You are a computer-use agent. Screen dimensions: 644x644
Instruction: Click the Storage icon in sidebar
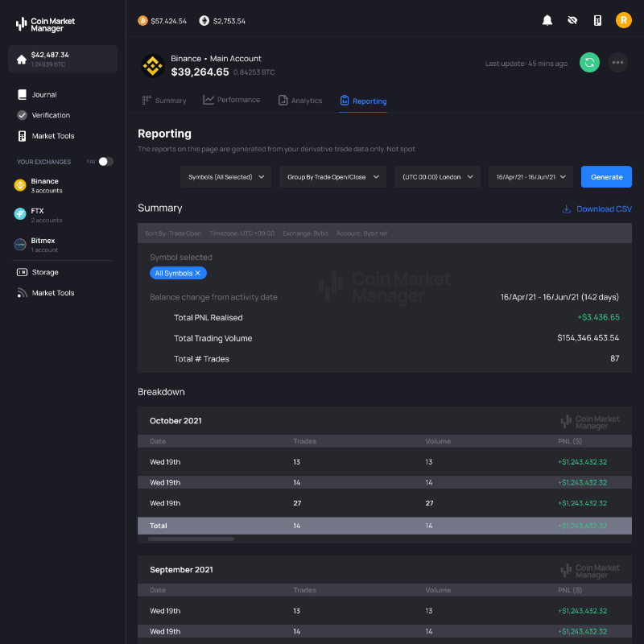pyautogui.click(x=23, y=272)
